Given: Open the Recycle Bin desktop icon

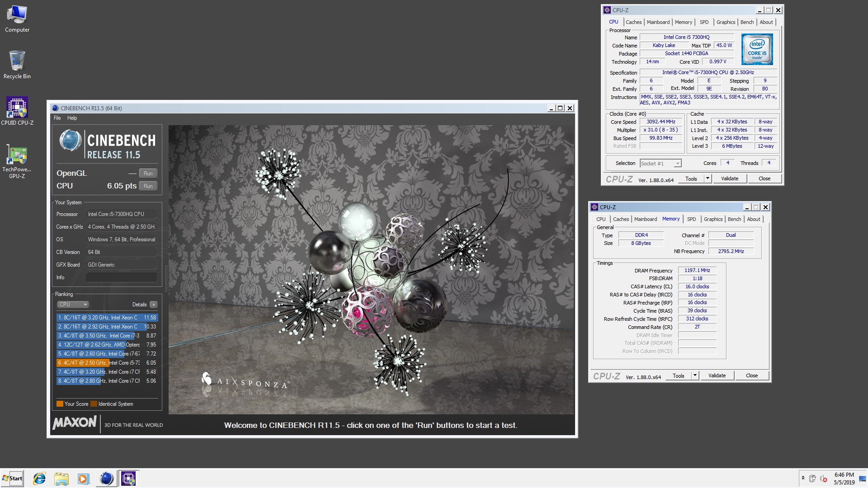Looking at the screenshot, I should [17, 65].
